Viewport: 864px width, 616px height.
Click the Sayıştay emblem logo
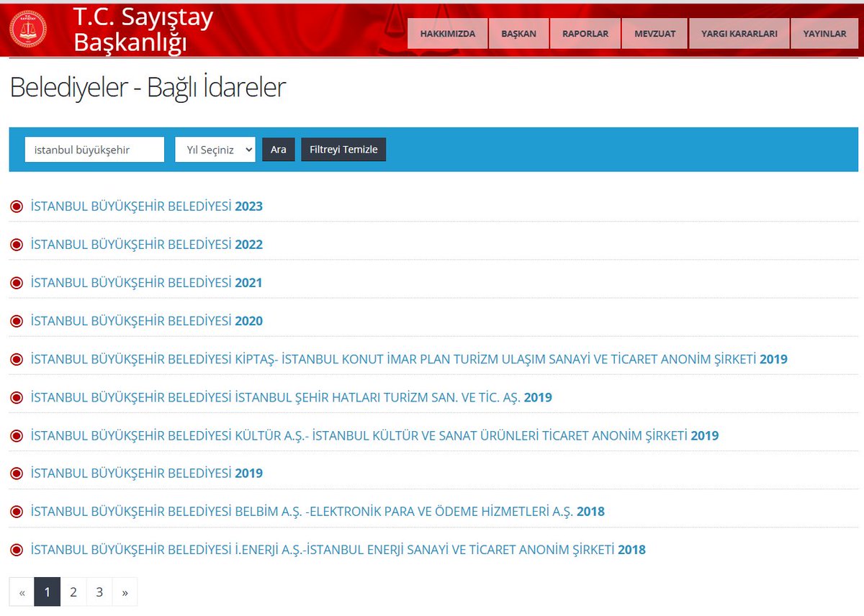coord(28,30)
